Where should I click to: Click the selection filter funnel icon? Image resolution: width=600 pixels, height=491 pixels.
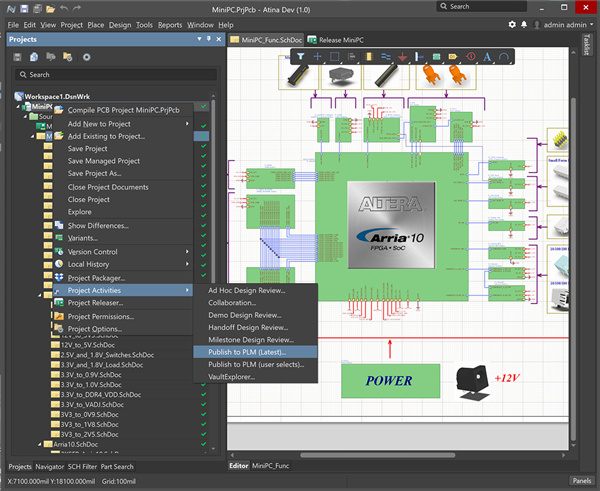[300, 57]
